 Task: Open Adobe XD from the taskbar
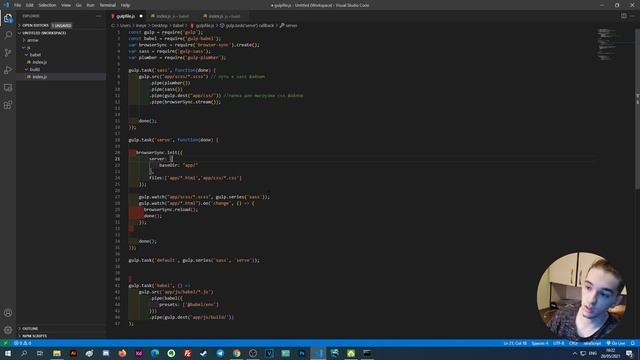tap(138, 353)
